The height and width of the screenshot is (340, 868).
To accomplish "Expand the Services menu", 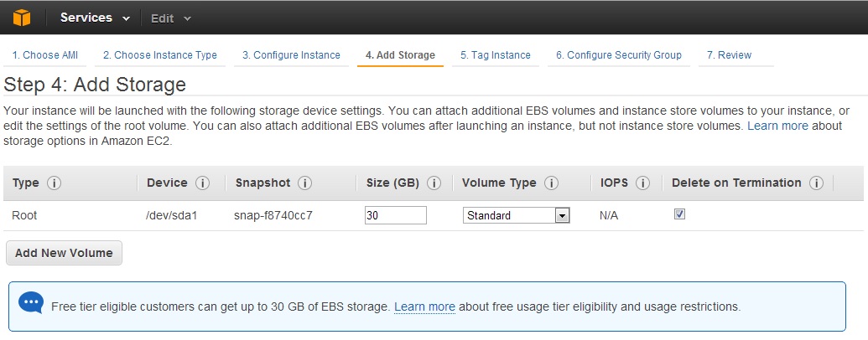I will [95, 18].
